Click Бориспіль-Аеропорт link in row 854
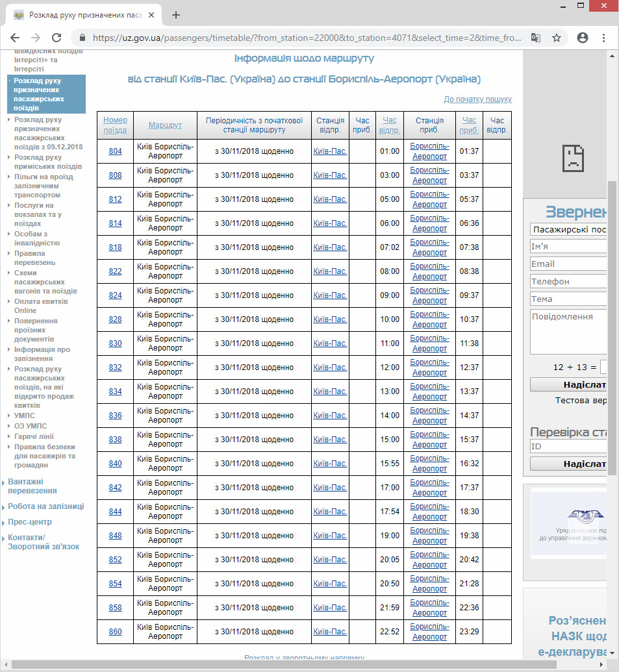Image resolution: width=619 pixels, height=672 pixels. tap(429, 583)
